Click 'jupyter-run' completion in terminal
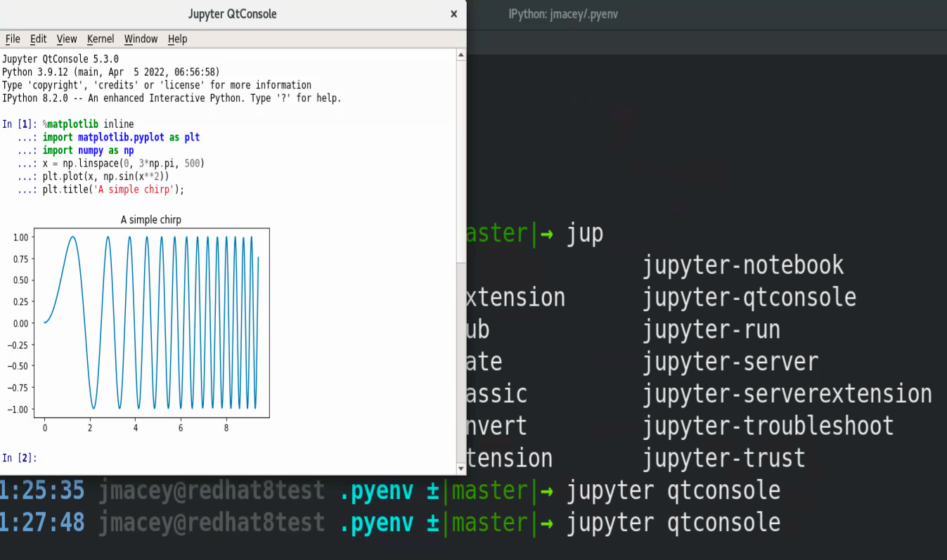The height and width of the screenshot is (560, 947). click(x=711, y=330)
